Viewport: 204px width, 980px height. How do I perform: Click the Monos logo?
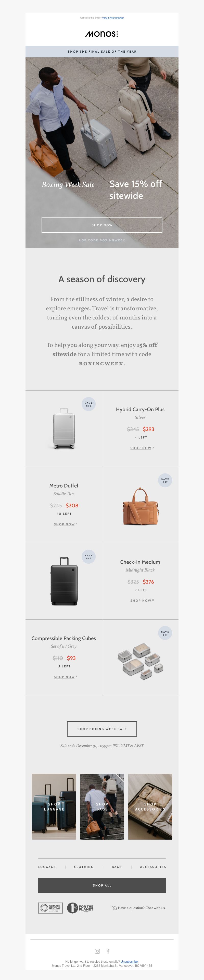click(x=102, y=34)
